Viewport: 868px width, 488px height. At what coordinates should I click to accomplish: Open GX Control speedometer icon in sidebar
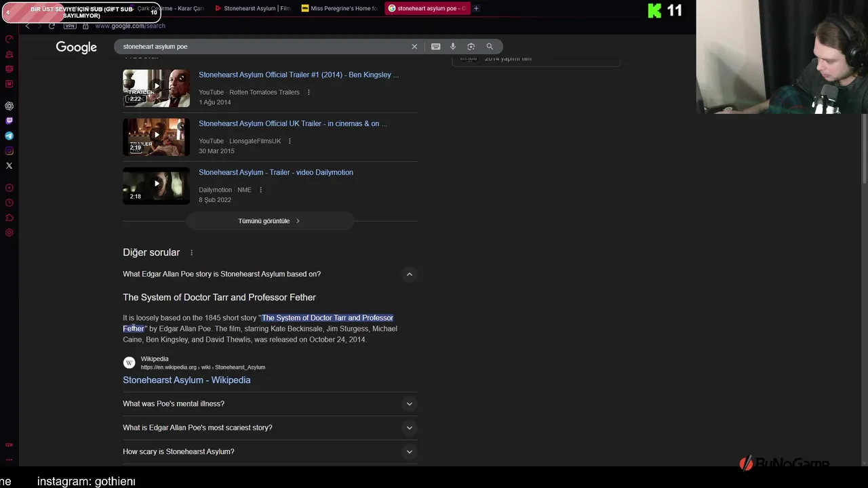pyautogui.click(x=9, y=39)
